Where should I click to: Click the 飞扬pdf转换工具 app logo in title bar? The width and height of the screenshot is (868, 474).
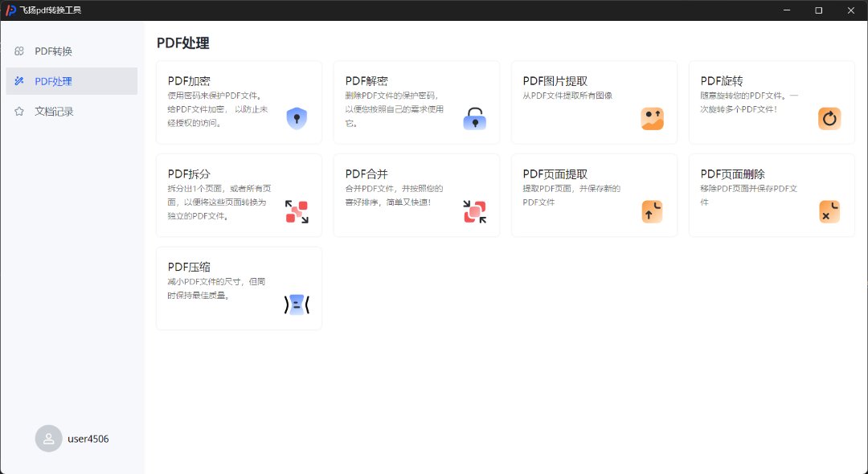pos(11,10)
